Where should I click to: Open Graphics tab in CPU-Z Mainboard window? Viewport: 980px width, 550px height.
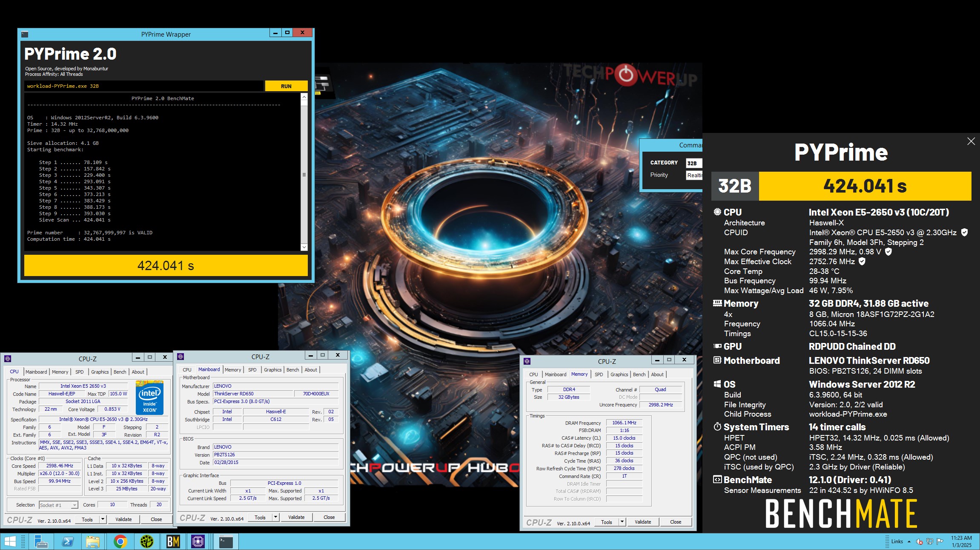coord(273,369)
